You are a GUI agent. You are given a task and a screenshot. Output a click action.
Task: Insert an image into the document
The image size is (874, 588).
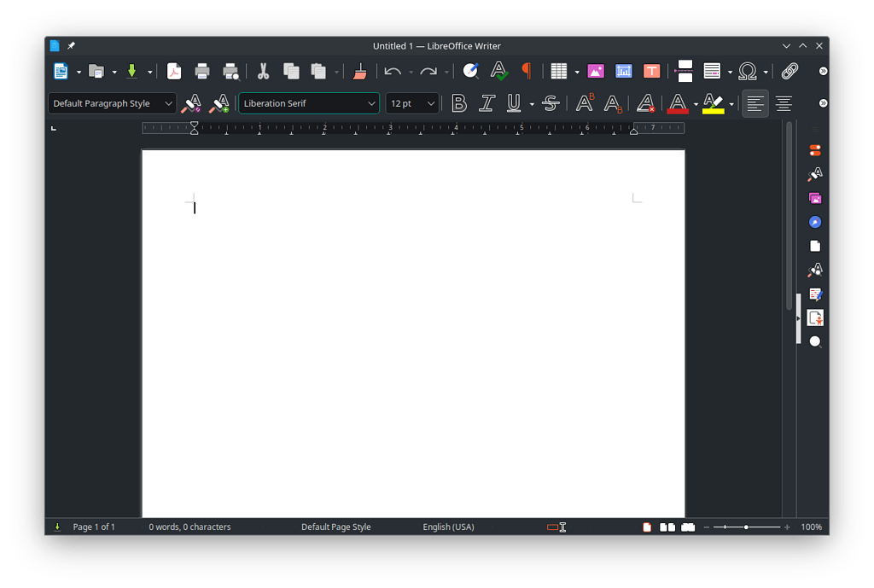tap(596, 71)
